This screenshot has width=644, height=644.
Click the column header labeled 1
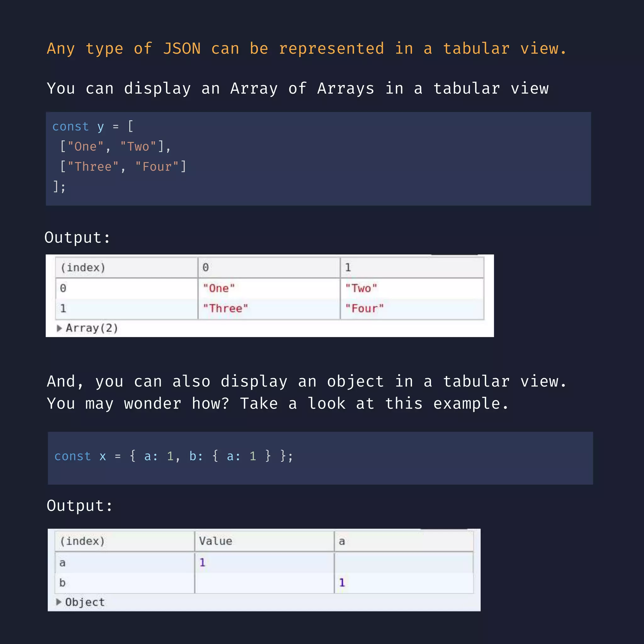(412, 267)
